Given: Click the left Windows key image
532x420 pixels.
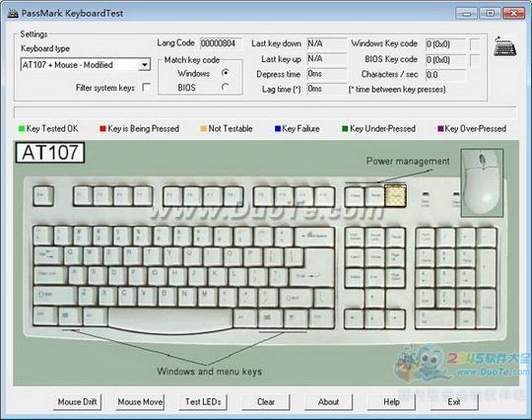Looking at the screenshot, I should pos(70,316).
